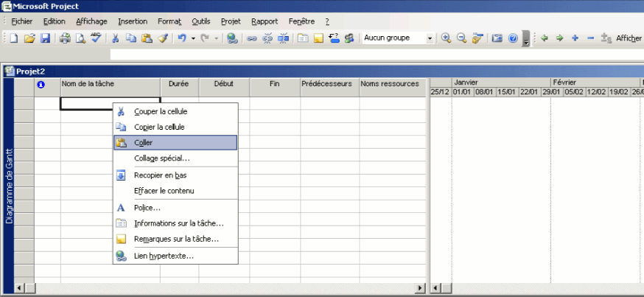The width and height of the screenshot is (644, 297).
Task: Choose Collage spécial... in context menu
Action: click(x=175, y=158)
